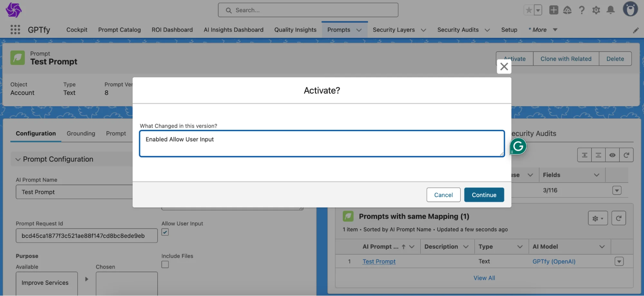The image size is (644, 296).
Task: Uncheck the Allow User Input checkbox
Action: coord(165,232)
